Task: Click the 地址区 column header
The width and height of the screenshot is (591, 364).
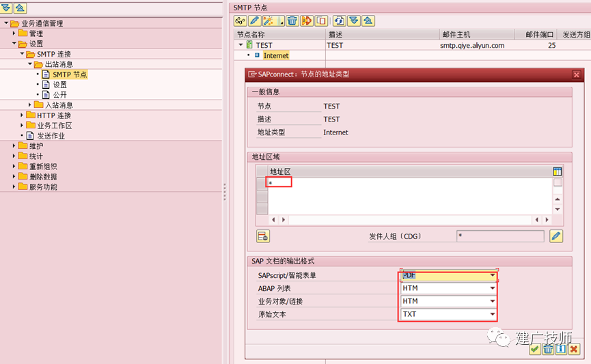Action: pos(410,172)
